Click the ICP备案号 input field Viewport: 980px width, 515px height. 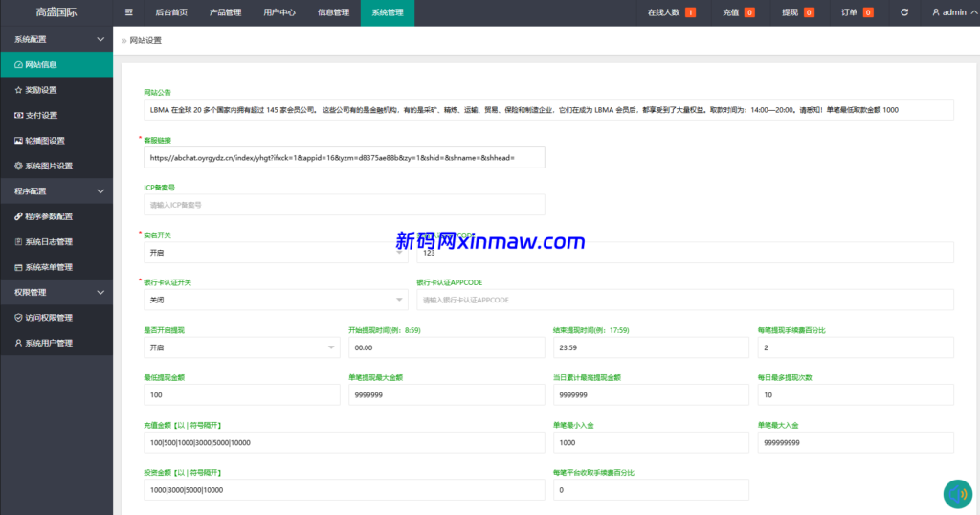click(x=345, y=205)
